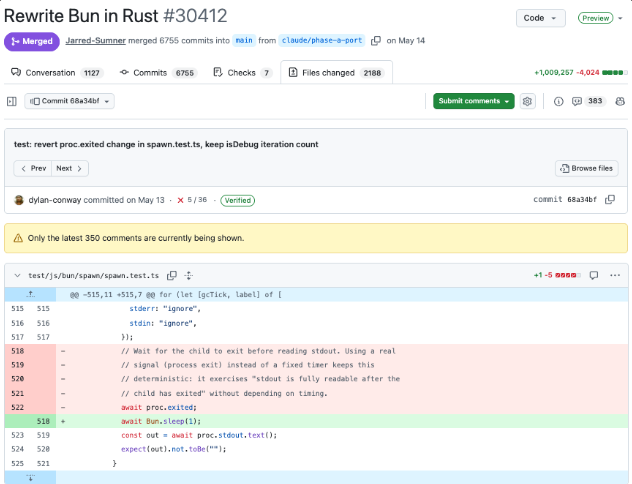Open the Submit comments dropdown
Screen dimensions: 632x484
(x=474, y=101)
